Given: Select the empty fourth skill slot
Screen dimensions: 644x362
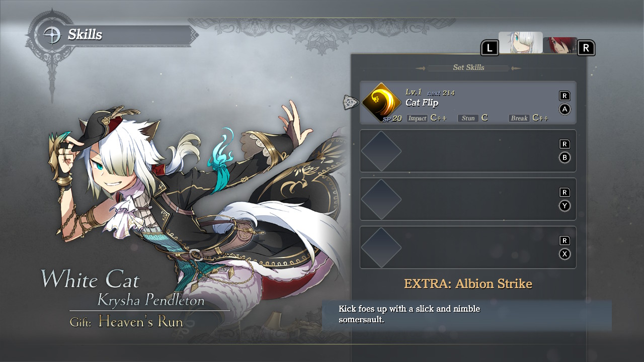Looking at the screenshot, I should [468, 247].
